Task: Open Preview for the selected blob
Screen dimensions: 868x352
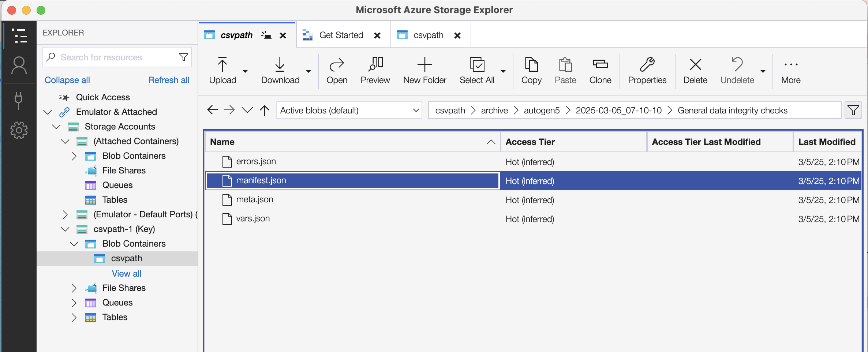Action: [x=375, y=70]
